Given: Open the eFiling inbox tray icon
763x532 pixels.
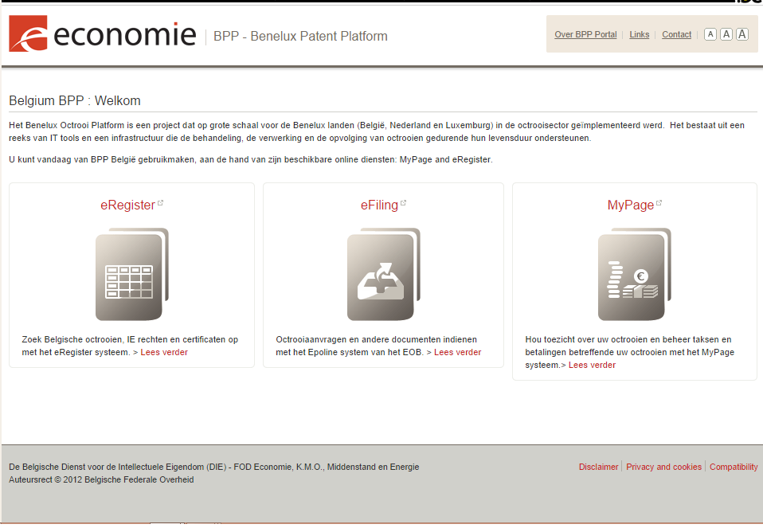Looking at the screenshot, I should tap(383, 274).
